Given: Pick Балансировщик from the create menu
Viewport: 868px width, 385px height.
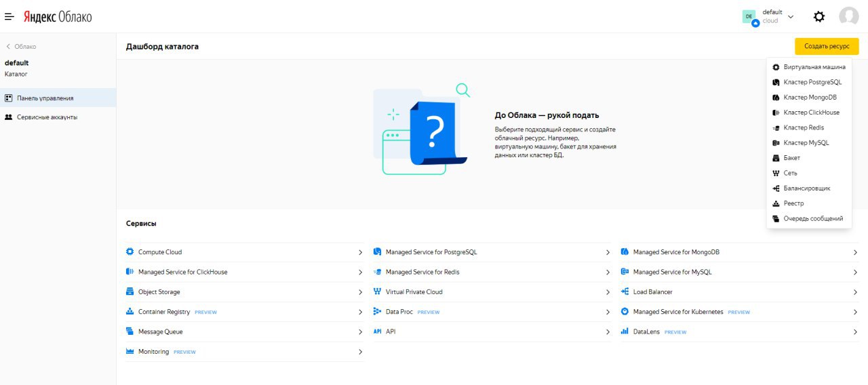Looking at the screenshot, I should (x=809, y=188).
